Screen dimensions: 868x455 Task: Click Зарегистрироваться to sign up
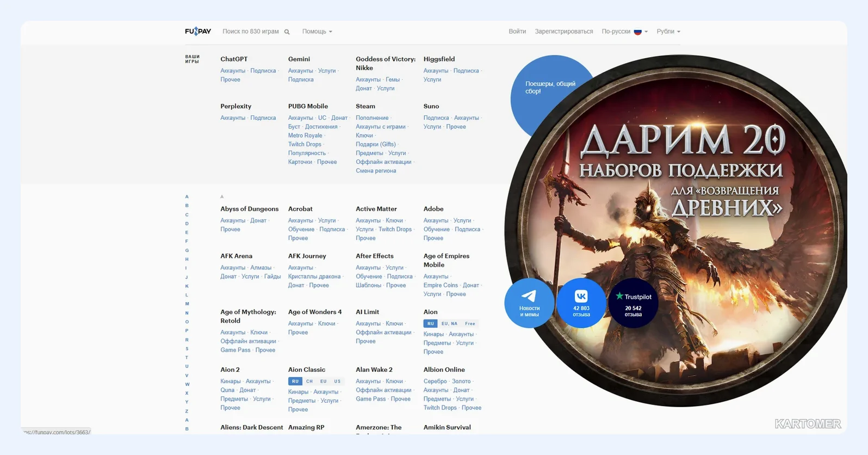coord(564,32)
